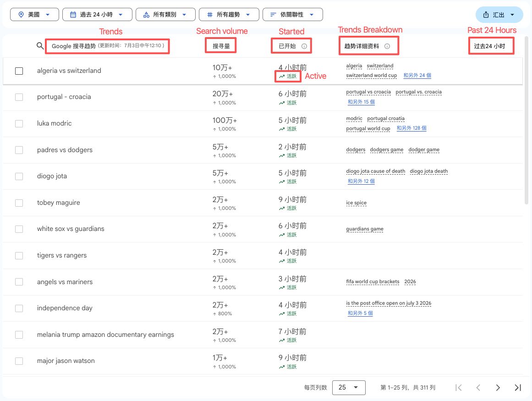Tick checkbox for tigers vs rangers
532x401 pixels.
click(x=19, y=255)
